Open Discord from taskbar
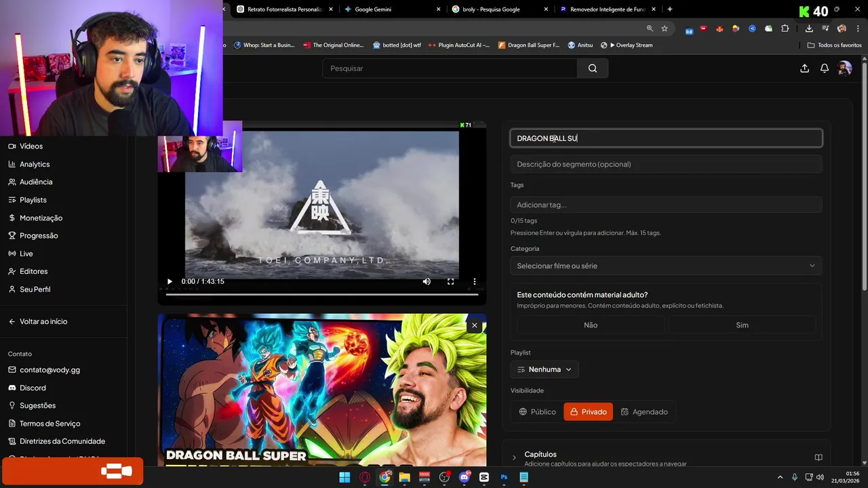 pos(465,477)
